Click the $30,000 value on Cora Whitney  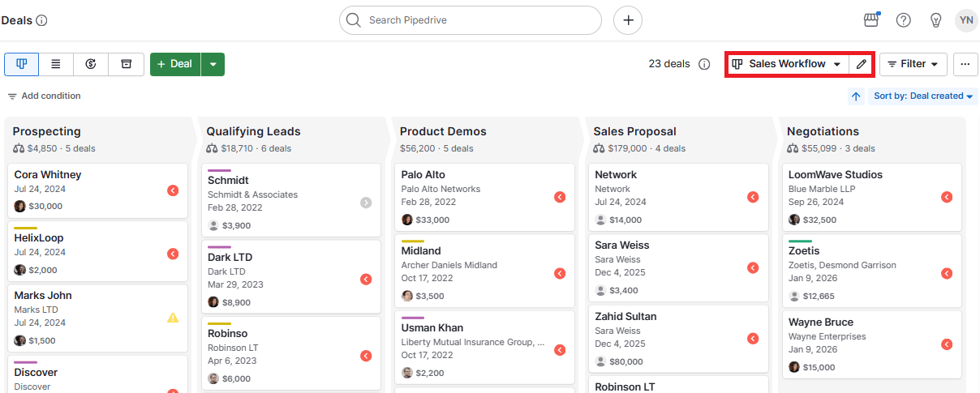(45, 206)
